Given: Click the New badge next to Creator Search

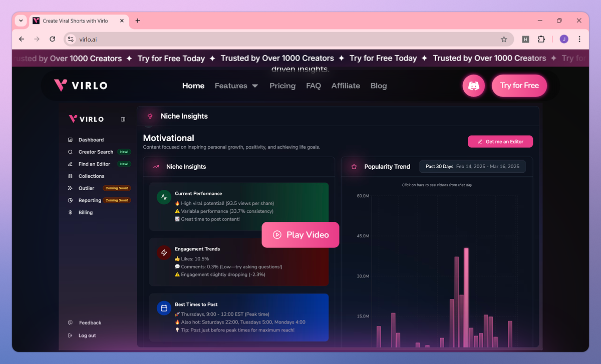Looking at the screenshot, I should (124, 152).
